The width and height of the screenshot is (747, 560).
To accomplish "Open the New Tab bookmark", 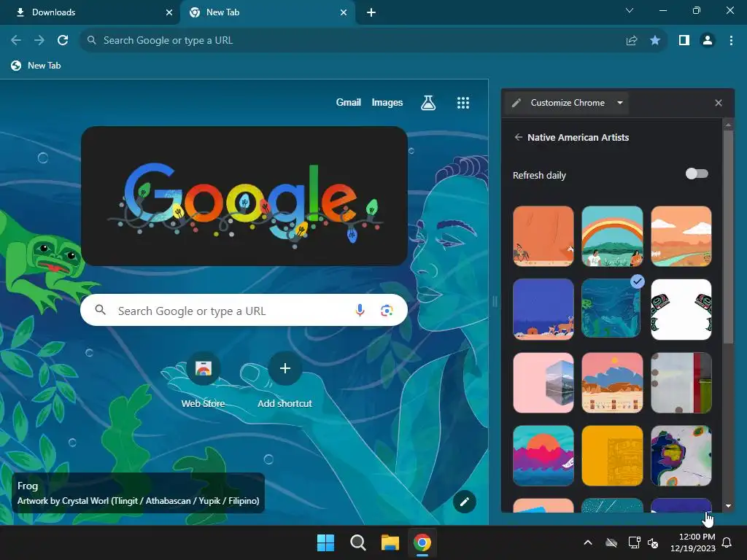I will 36,66.
